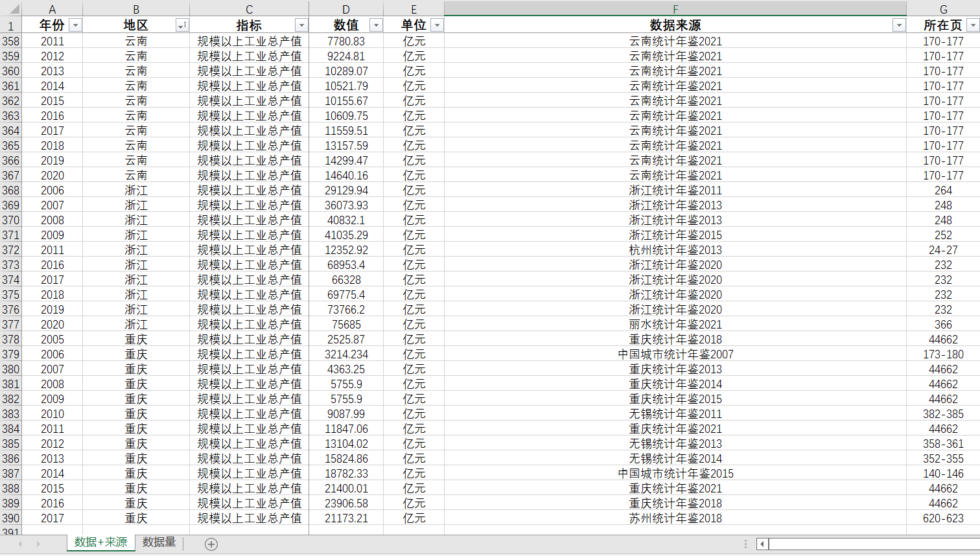Click the 数据来源 header cell

click(x=675, y=25)
